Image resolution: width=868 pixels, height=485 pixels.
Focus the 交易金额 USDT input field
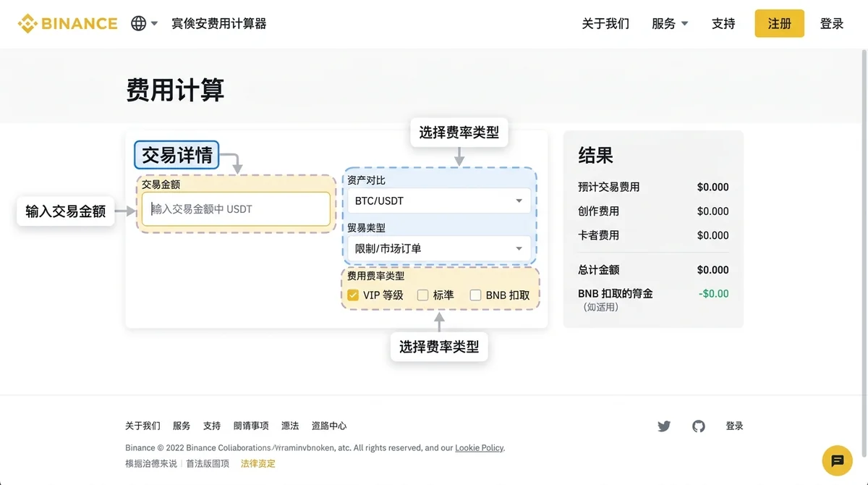tap(236, 209)
